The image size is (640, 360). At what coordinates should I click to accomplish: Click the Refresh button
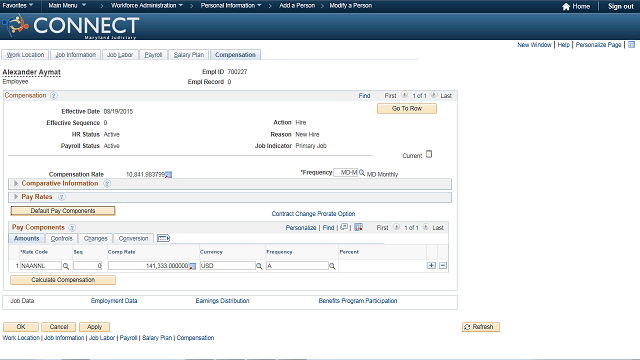pos(481,327)
